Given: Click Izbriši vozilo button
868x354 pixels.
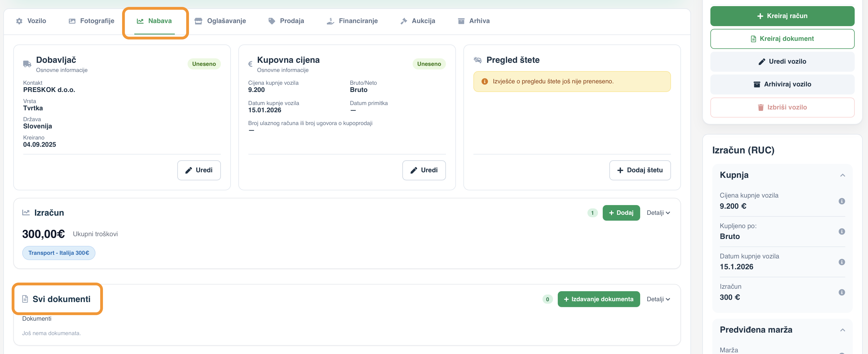Looking at the screenshot, I should pos(782,107).
